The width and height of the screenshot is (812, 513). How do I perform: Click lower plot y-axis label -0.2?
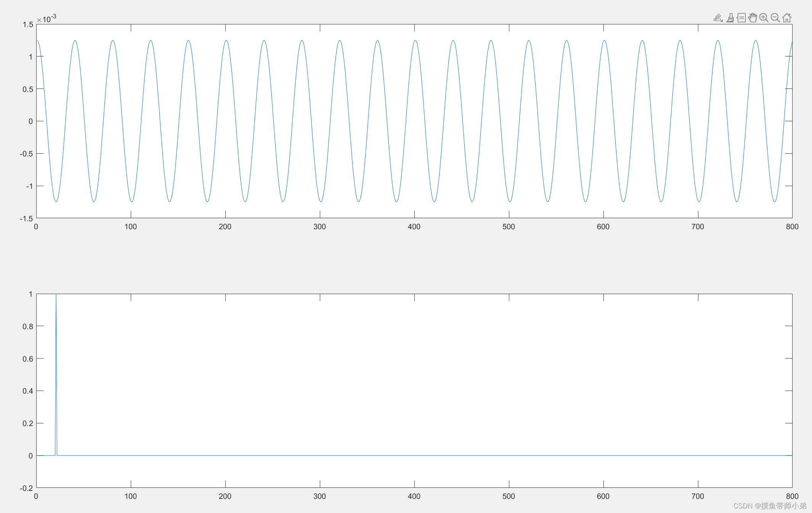tap(26, 488)
